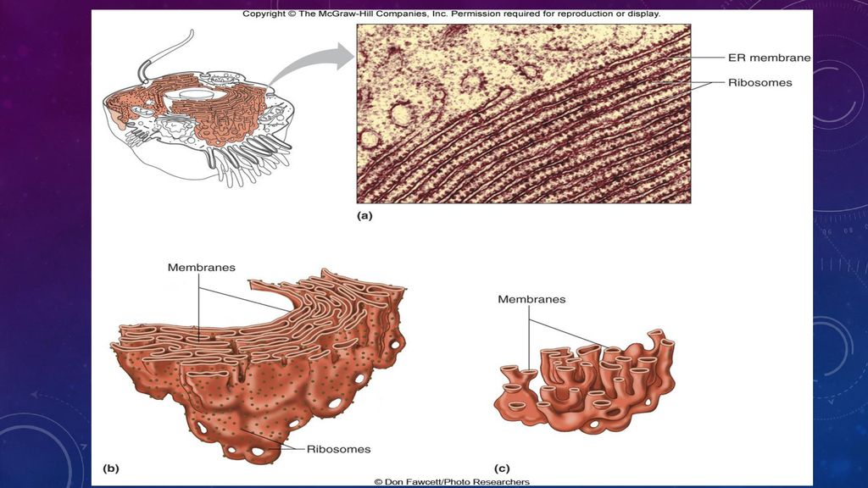Select the cell cutaway illustration
Image resolution: width=868 pixels, height=488 pixels.
click(x=198, y=108)
